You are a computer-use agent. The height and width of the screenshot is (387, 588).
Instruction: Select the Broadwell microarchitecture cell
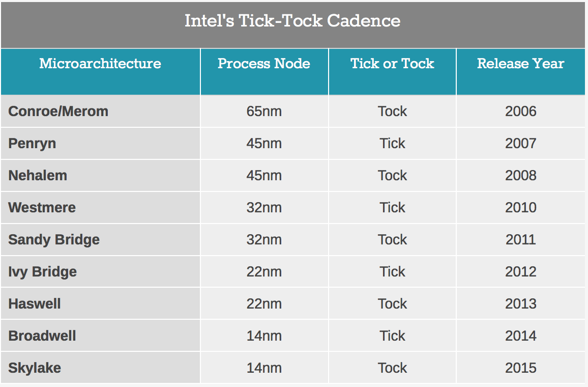click(100, 336)
